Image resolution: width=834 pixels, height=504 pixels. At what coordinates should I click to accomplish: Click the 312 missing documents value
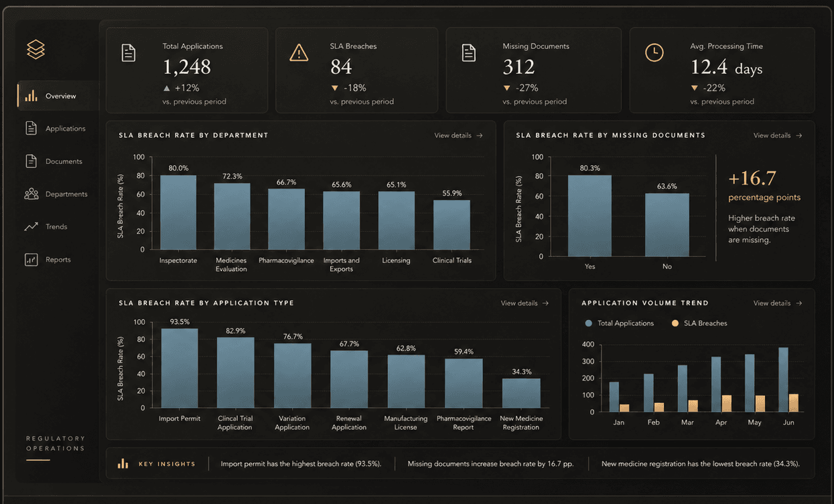[519, 67]
